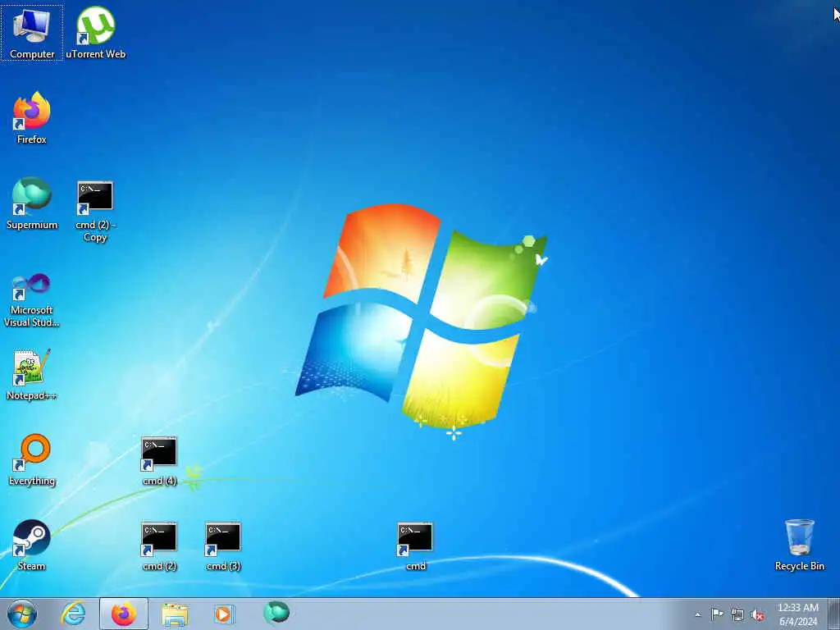Select the uTorrent Web shortcut
840x630 pixels.
pos(95,33)
